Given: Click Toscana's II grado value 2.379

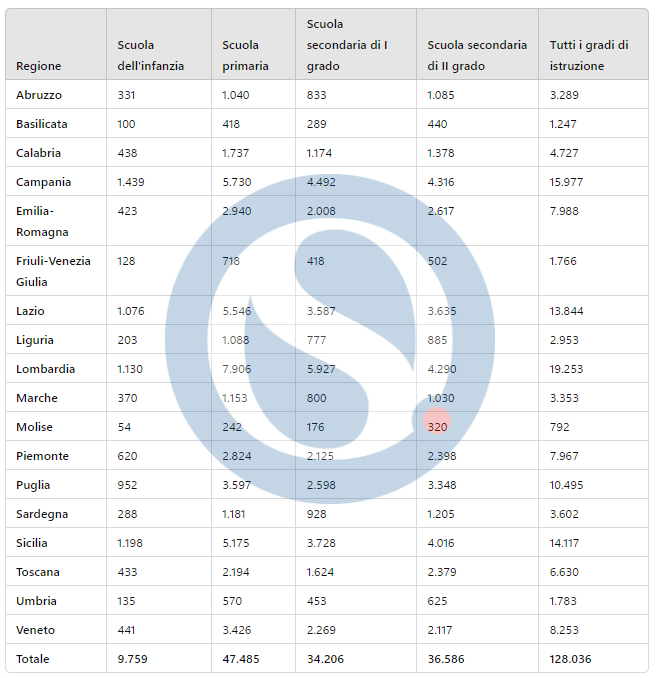Looking at the screenshot, I should click(x=443, y=572).
